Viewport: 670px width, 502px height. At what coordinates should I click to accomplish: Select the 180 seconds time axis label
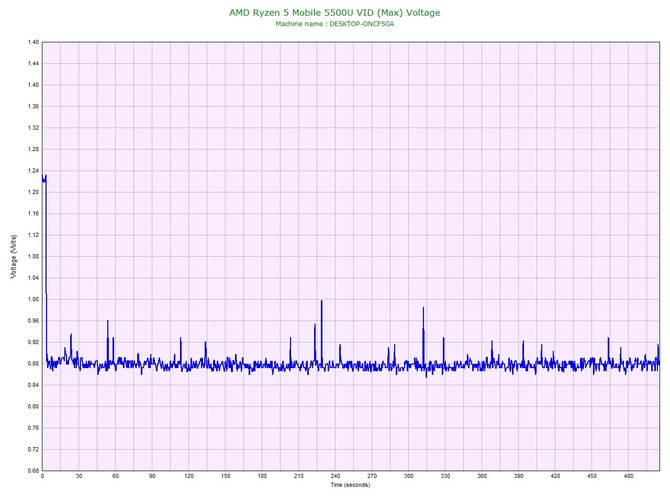pos(262,476)
